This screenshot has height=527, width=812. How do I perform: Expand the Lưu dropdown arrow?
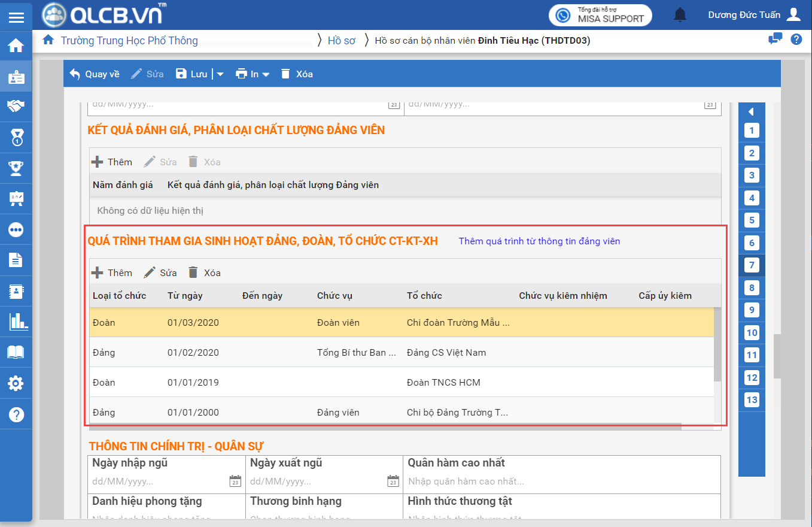(220, 74)
